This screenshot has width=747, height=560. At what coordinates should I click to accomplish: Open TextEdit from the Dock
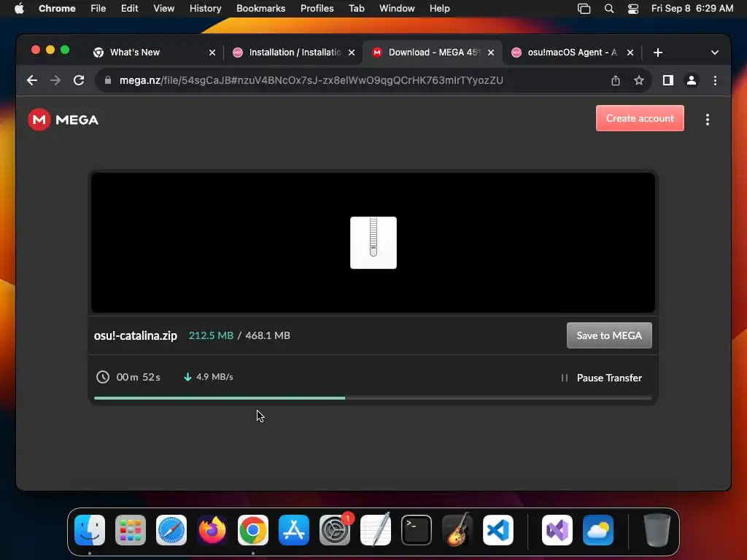click(376, 530)
